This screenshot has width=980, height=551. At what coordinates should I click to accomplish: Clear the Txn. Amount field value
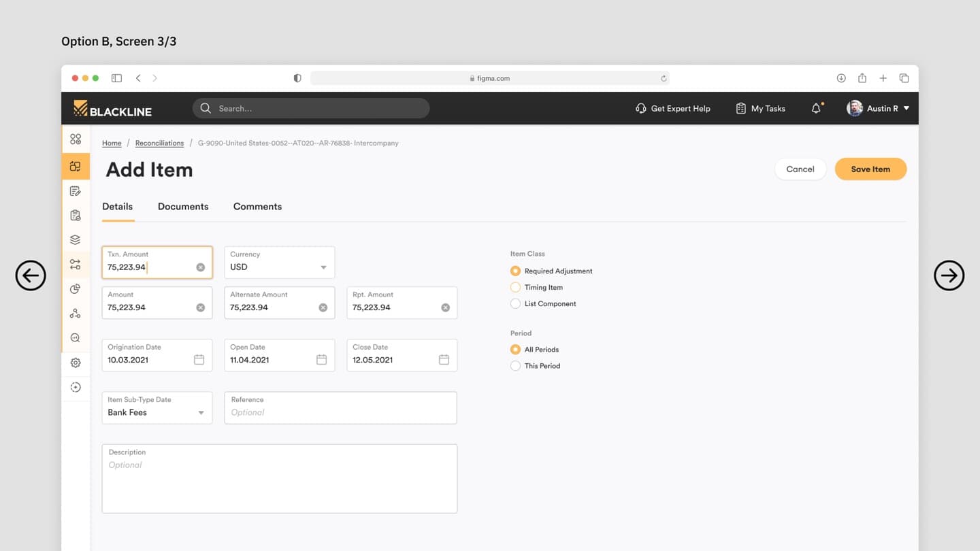(201, 267)
